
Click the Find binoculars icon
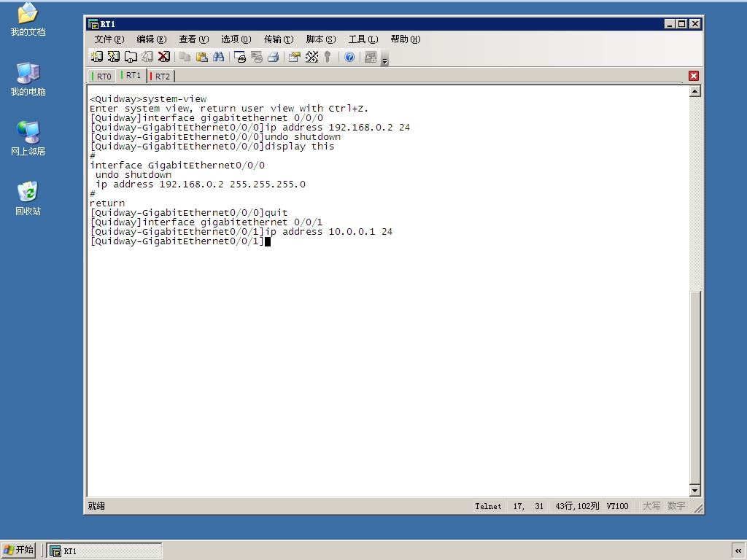(219, 57)
